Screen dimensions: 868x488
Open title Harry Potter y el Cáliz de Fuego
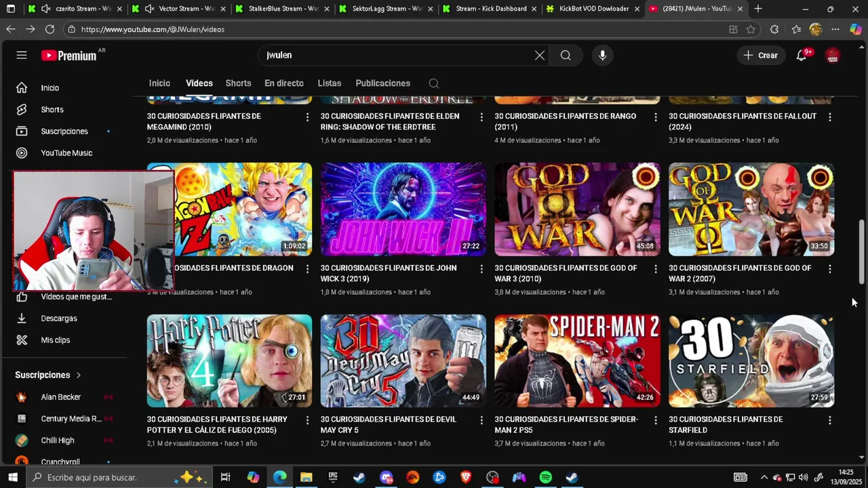pyautogui.click(x=217, y=425)
